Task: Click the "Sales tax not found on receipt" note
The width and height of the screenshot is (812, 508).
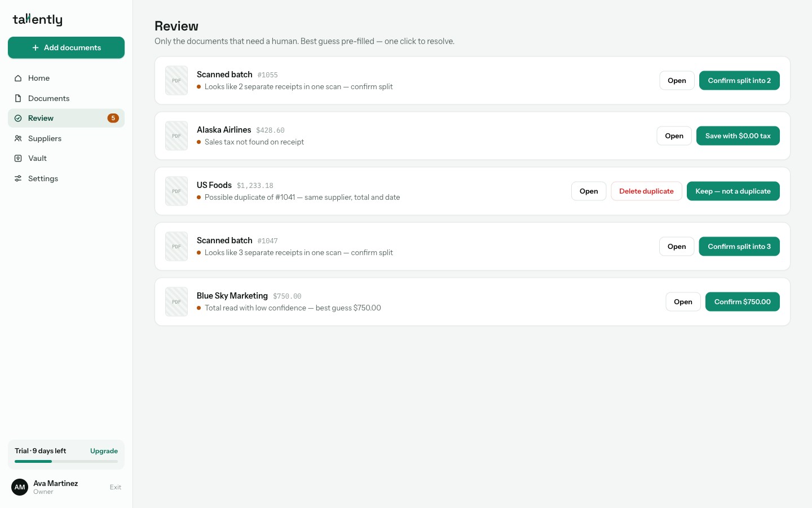Action: 254,142
